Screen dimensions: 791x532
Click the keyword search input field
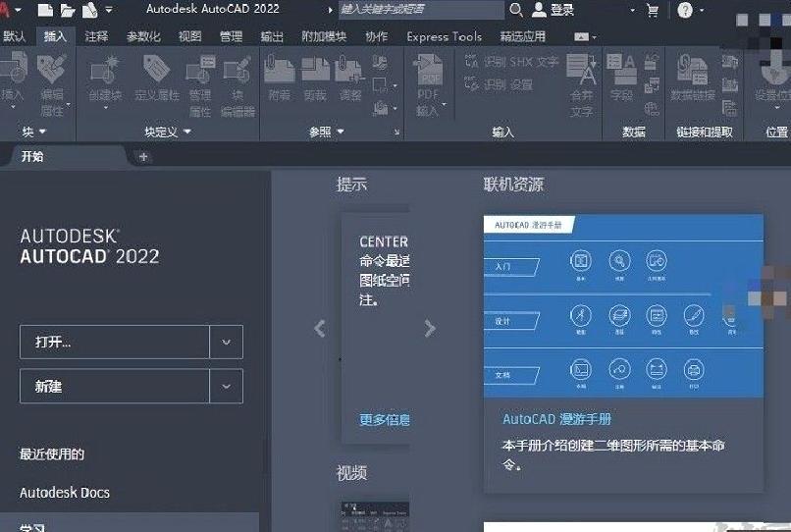421,9
